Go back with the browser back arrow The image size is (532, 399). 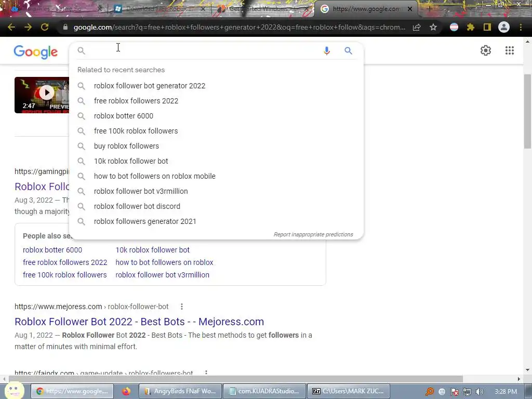point(11,27)
